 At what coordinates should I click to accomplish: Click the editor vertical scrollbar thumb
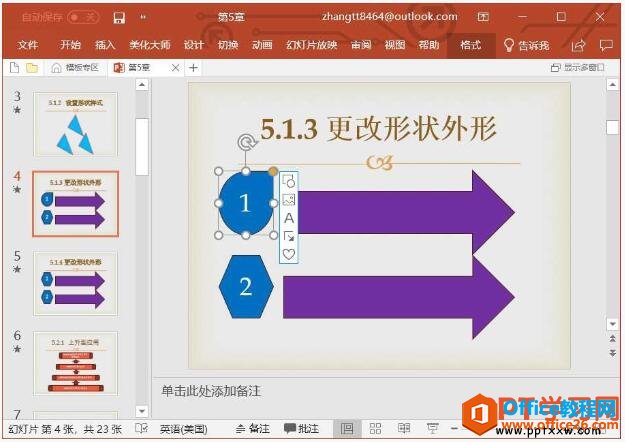pos(612,128)
